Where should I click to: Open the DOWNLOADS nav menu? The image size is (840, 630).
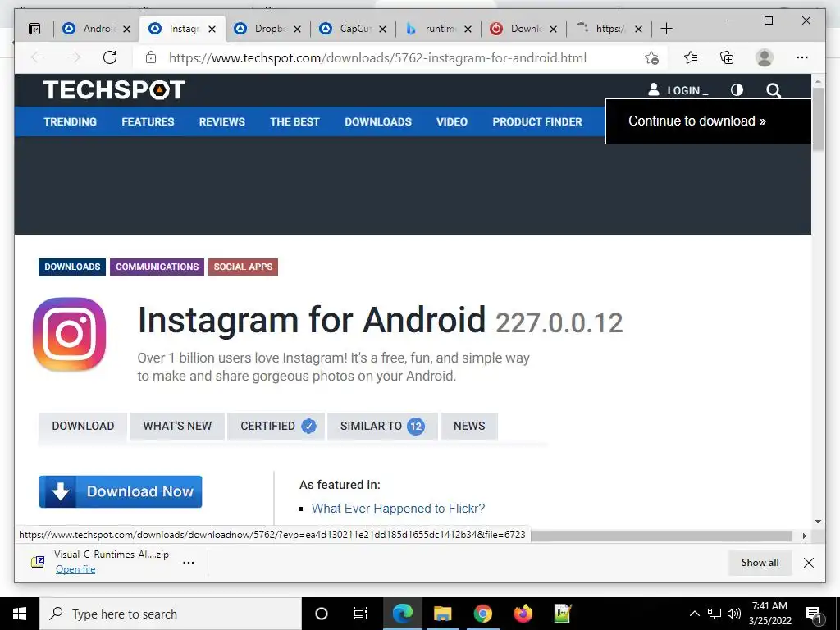(x=378, y=121)
